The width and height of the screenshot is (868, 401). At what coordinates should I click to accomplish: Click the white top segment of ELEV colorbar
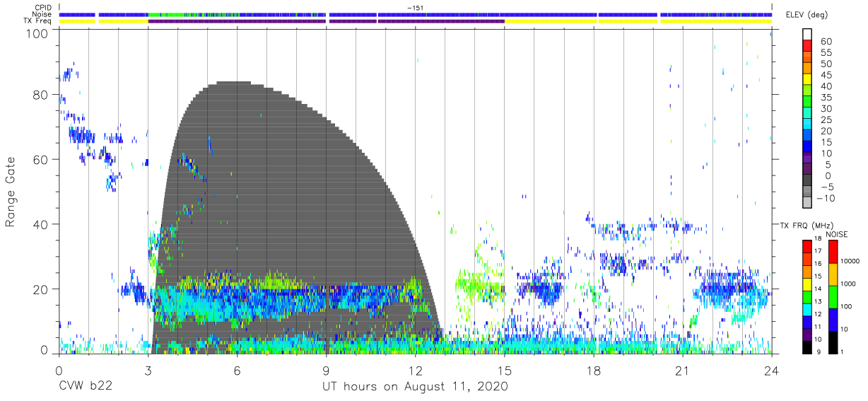(807, 35)
